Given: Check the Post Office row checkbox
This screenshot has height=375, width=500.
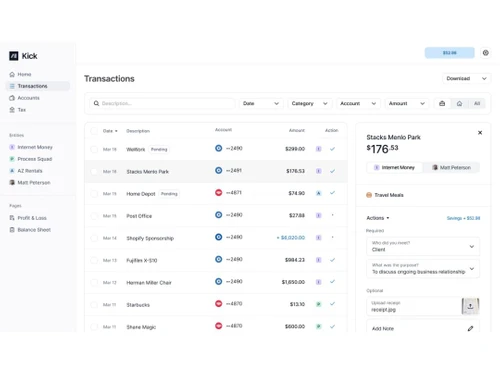Looking at the screenshot, I should (x=94, y=216).
